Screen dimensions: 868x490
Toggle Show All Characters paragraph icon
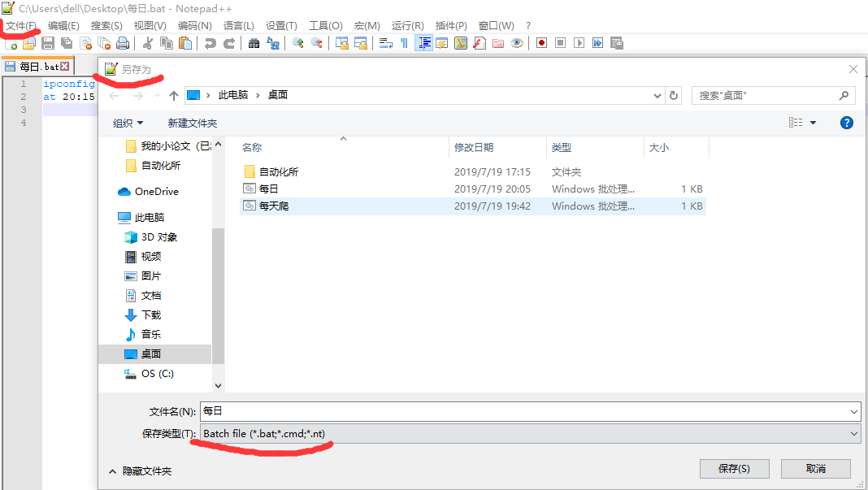point(404,42)
